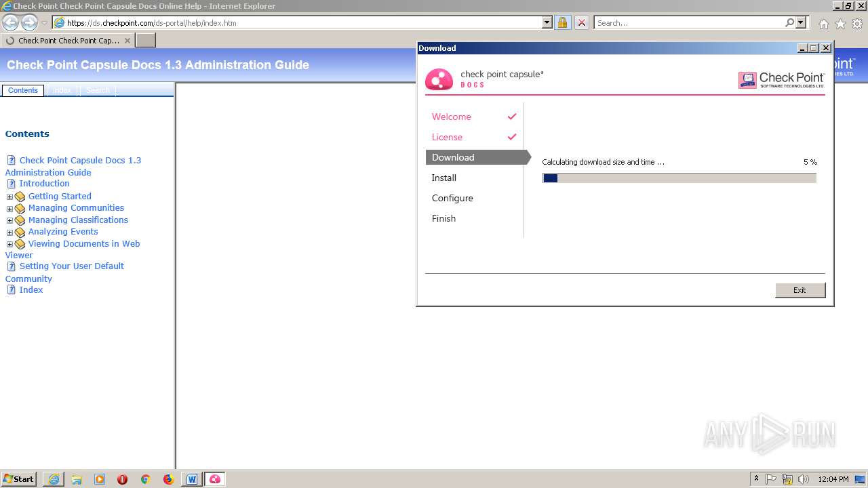
Task: Open Check Point Capsule Docs 1.3 Administration Guide link
Action: click(x=73, y=166)
